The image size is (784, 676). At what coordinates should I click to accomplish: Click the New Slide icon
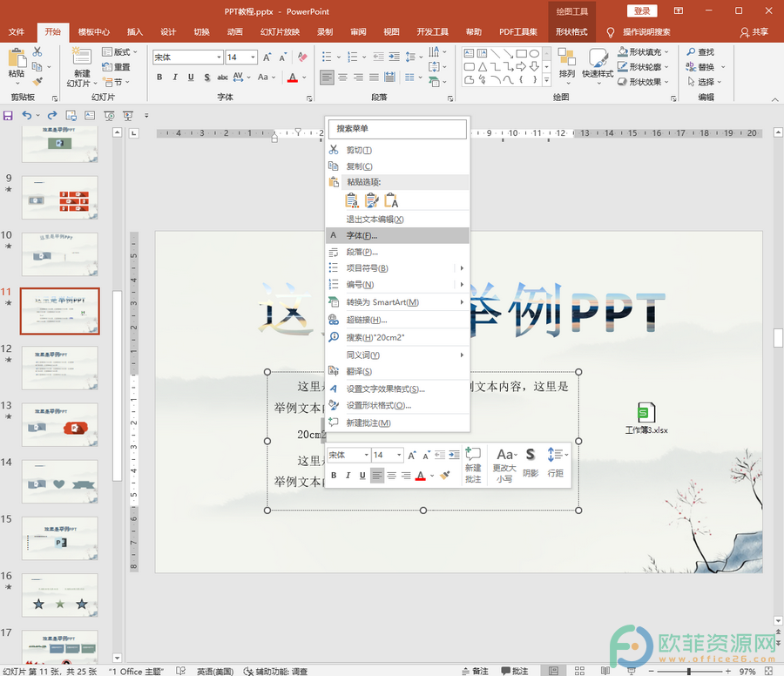82,57
